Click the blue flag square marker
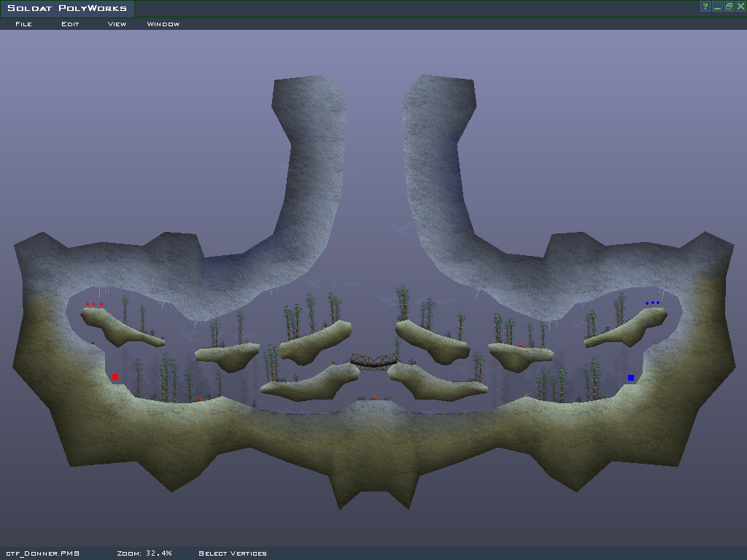 coord(631,377)
